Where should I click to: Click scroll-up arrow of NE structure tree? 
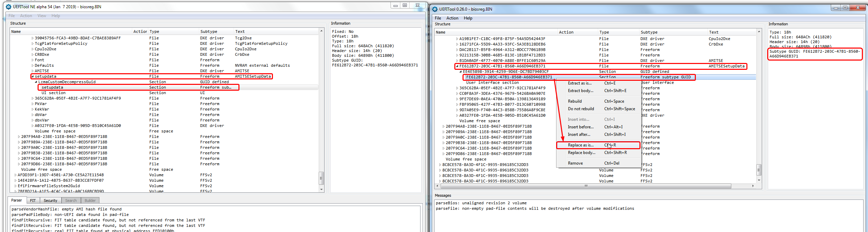[321, 31]
